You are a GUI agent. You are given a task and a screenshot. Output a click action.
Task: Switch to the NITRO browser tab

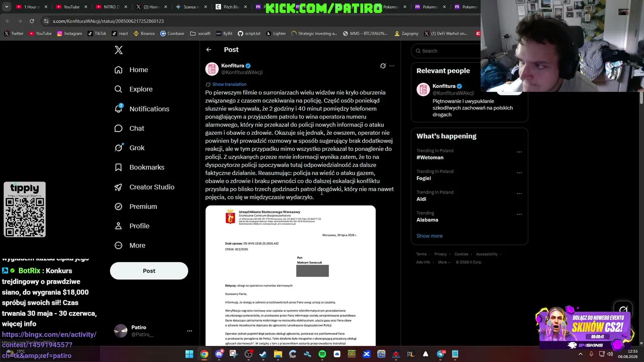coord(111,7)
